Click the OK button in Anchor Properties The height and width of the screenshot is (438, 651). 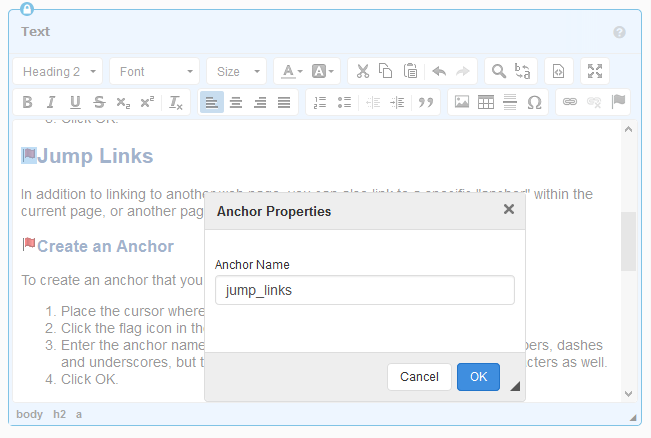(x=478, y=377)
